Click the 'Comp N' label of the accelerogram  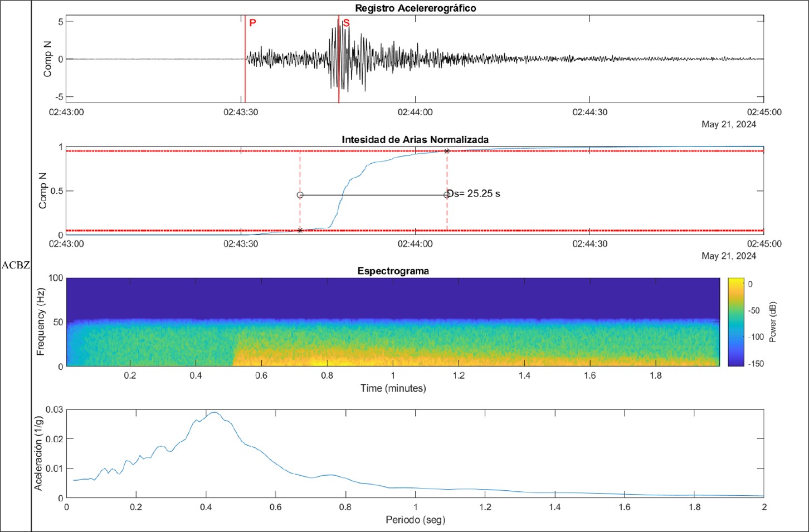click(x=48, y=59)
